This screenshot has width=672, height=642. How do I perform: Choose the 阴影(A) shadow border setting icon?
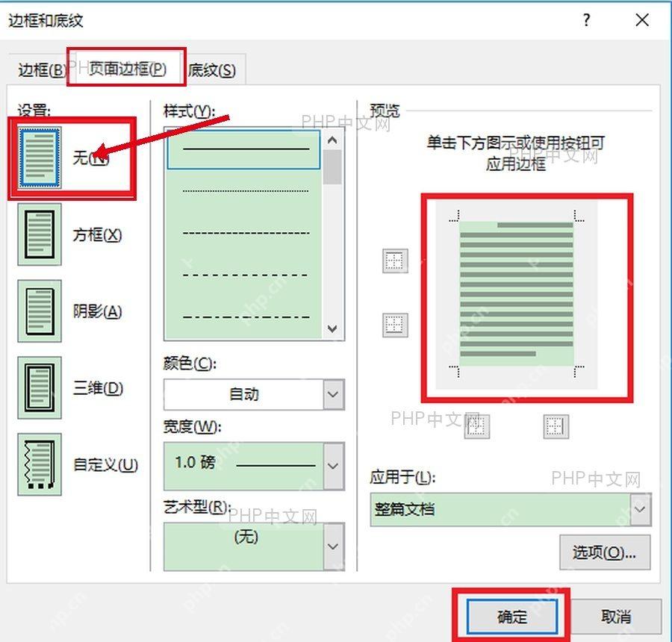tap(40, 311)
